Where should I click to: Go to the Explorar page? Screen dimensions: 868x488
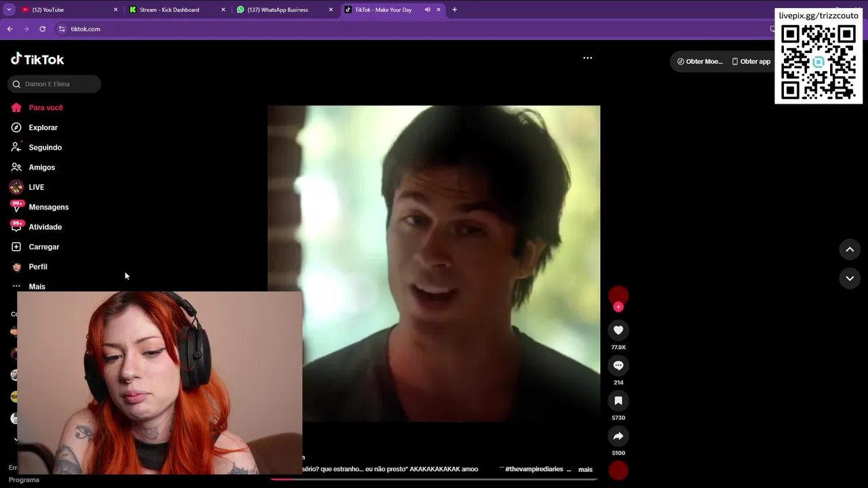43,127
